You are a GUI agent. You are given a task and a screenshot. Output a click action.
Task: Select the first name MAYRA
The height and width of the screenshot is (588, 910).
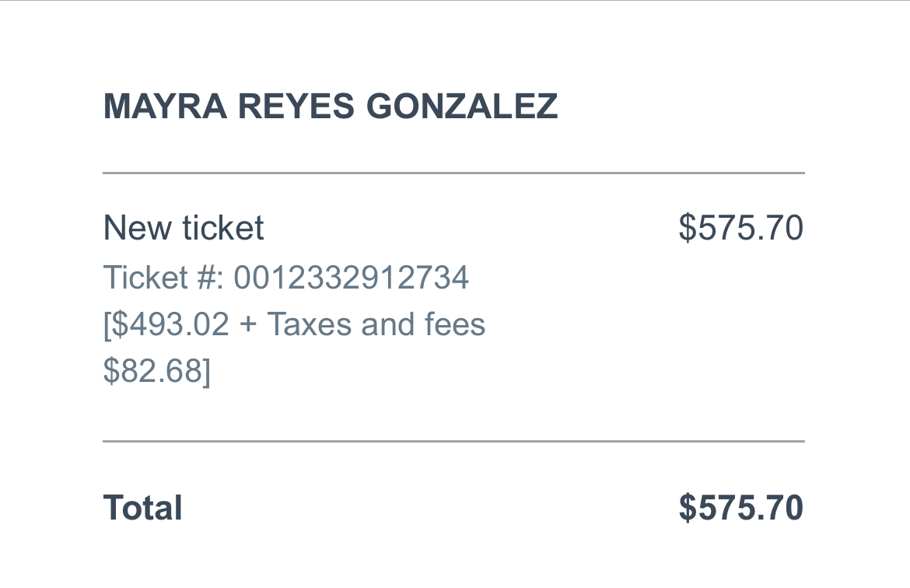click(166, 107)
